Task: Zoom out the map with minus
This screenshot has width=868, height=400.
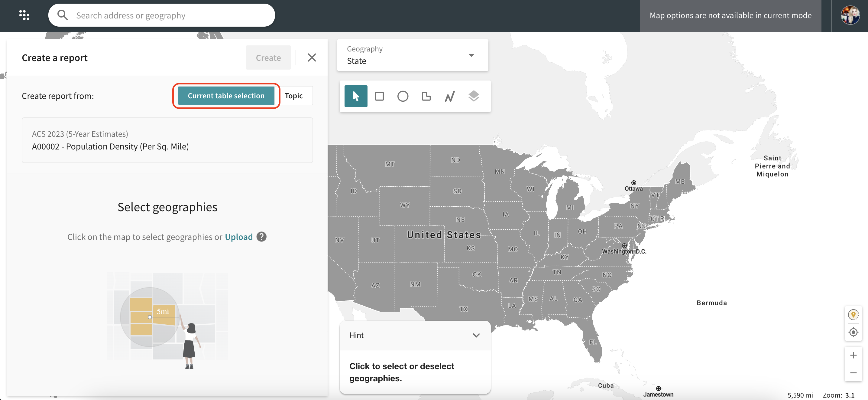Action: 853,373
